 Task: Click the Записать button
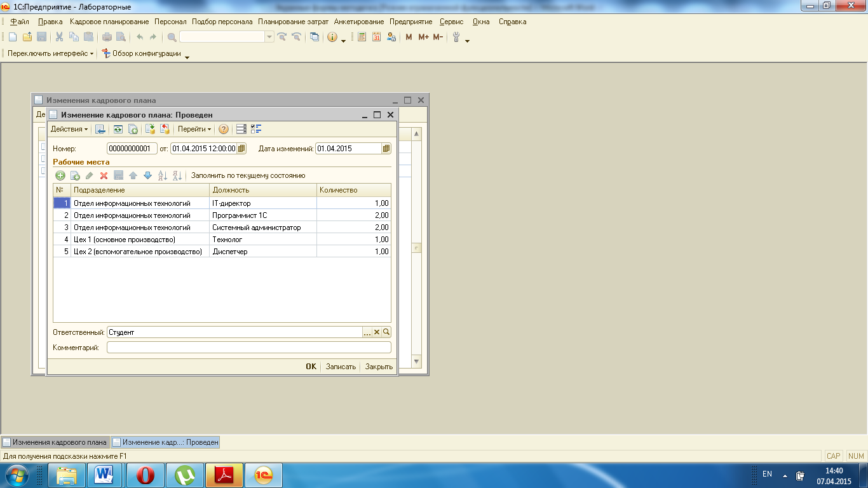pos(341,367)
